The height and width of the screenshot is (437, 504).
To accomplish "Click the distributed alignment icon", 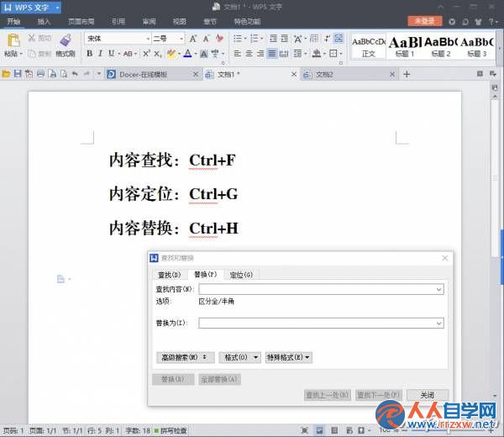I will coord(284,54).
